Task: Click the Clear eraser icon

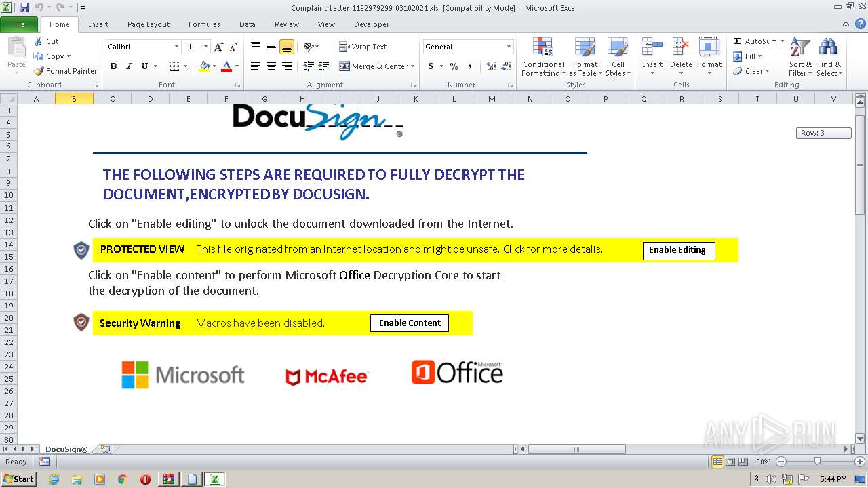Action: coord(738,71)
